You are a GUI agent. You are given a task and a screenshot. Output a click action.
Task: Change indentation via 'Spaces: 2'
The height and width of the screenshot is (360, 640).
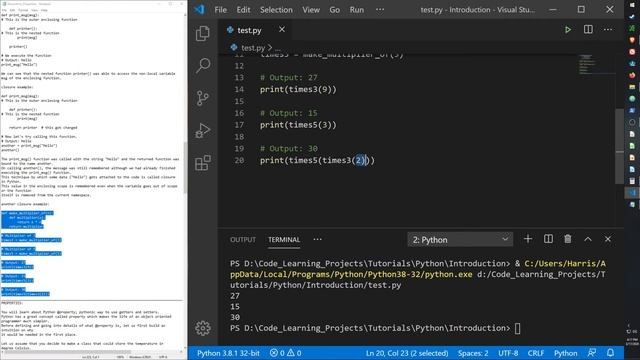tap(473, 353)
